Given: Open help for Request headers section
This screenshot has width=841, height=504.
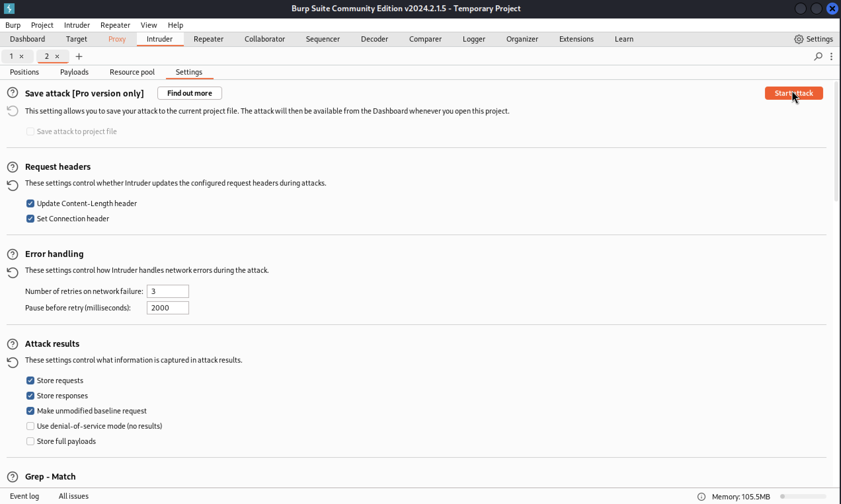Looking at the screenshot, I should [x=13, y=167].
